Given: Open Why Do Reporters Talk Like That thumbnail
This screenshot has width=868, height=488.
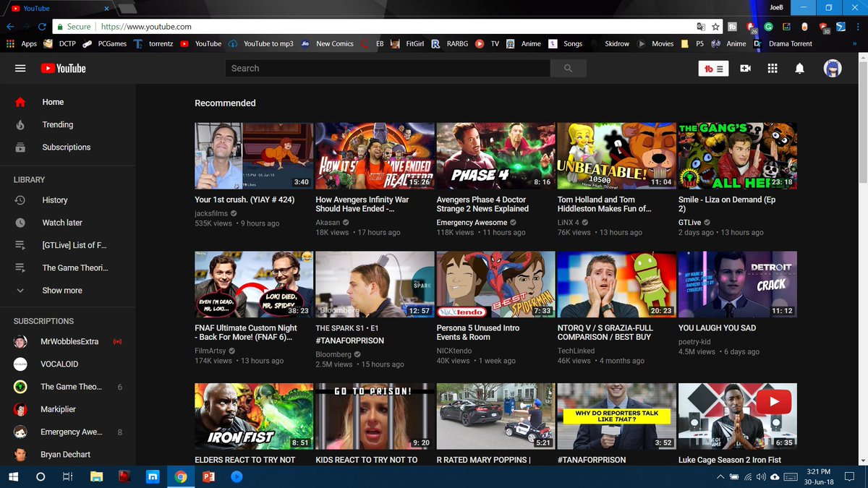Looking at the screenshot, I should coord(616,416).
